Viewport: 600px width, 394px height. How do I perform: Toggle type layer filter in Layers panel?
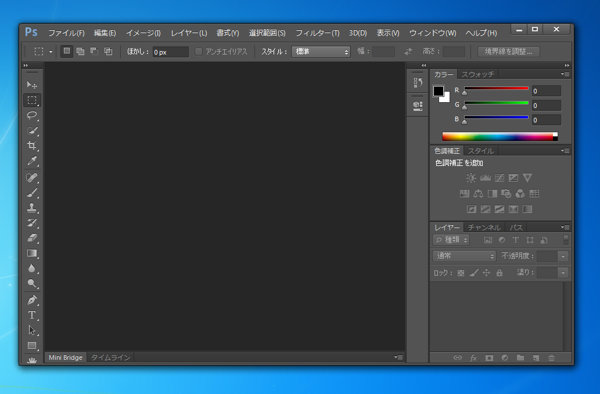tap(516, 240)
